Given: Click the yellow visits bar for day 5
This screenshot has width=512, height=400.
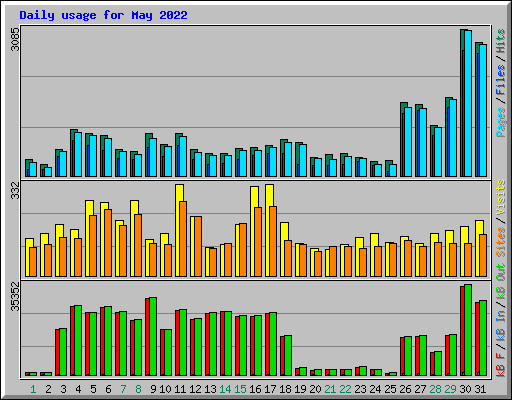Looking at the screenshot, I should (x=89, y=238).
